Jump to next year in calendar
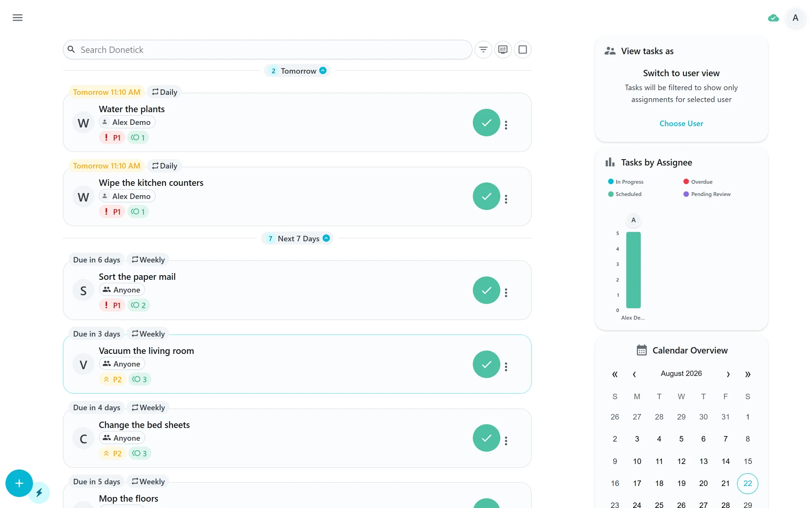Viewport: 812px width, 508px height. [748, 374]
